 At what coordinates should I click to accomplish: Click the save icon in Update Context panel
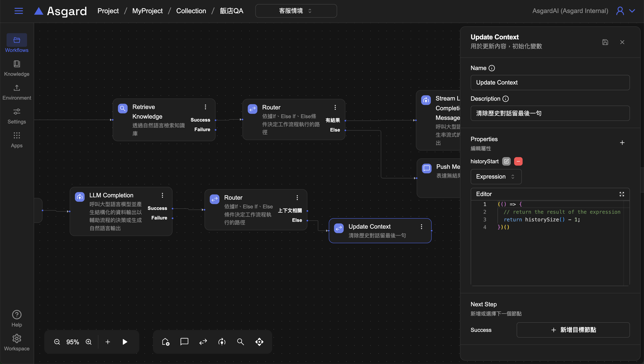click(605, 42)
